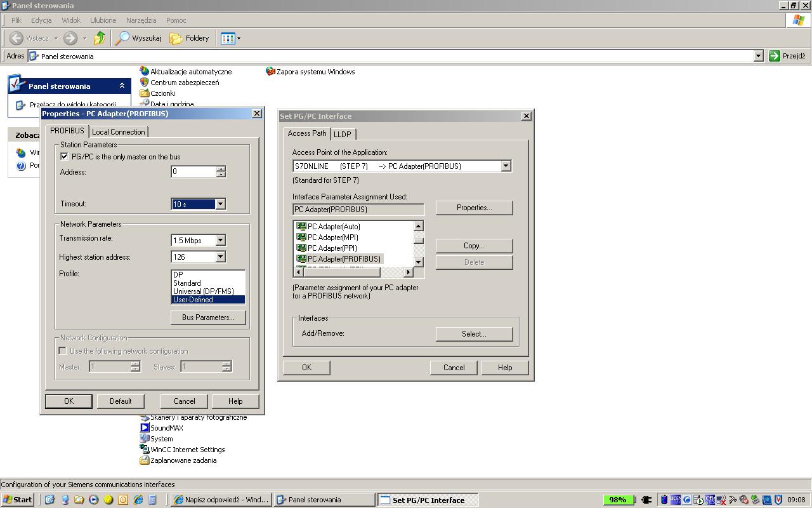Image resolution: width=812 pixels, height=508 pixels.
Task: Open WinCC Internet Settings icon
Action: point(144,450)
